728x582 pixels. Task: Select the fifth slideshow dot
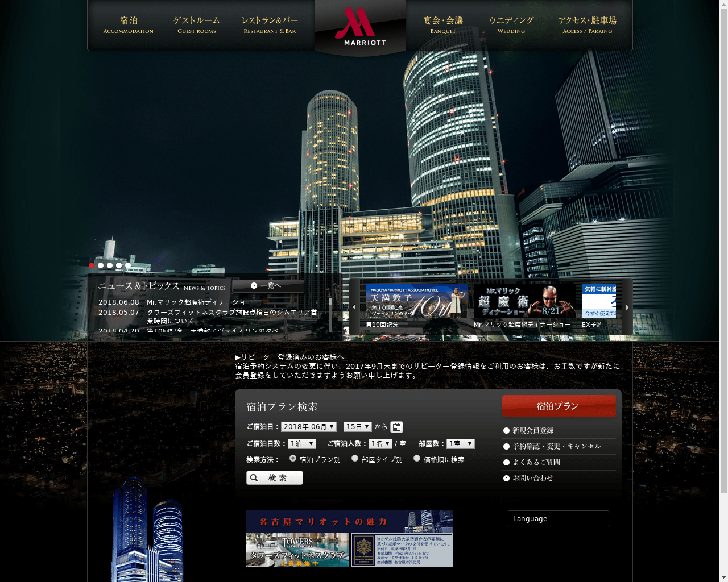point(128,265)
